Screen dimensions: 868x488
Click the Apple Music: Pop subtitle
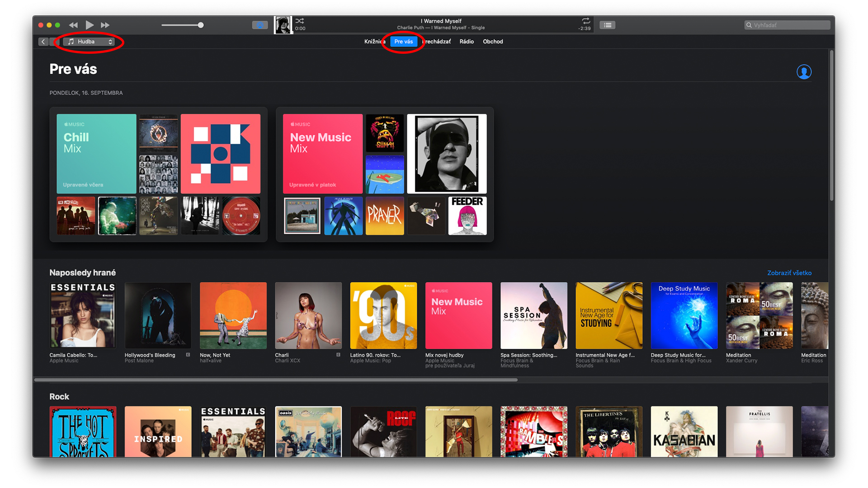pos(370,361)
